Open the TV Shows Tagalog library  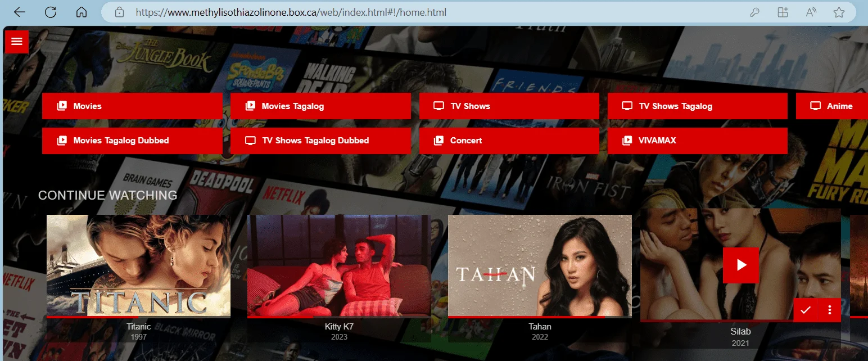[697, 106]
